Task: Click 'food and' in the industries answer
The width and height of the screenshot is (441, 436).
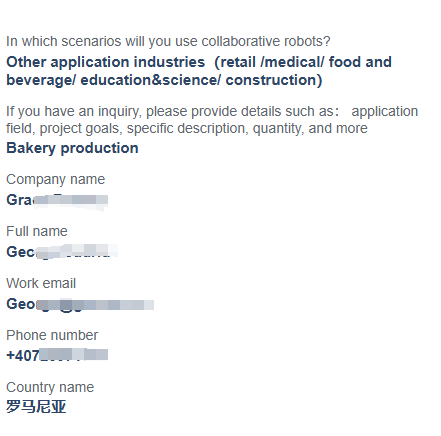Action: coord(360,62)
